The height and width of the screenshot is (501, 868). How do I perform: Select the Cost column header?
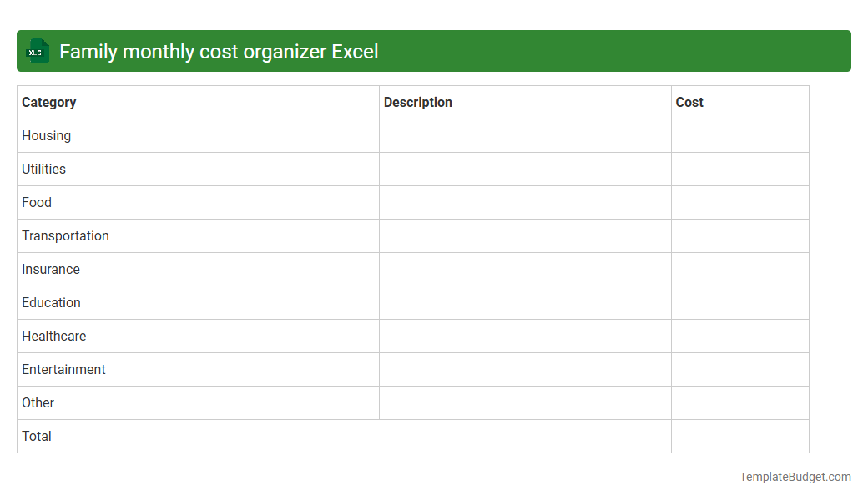[689, 102]
